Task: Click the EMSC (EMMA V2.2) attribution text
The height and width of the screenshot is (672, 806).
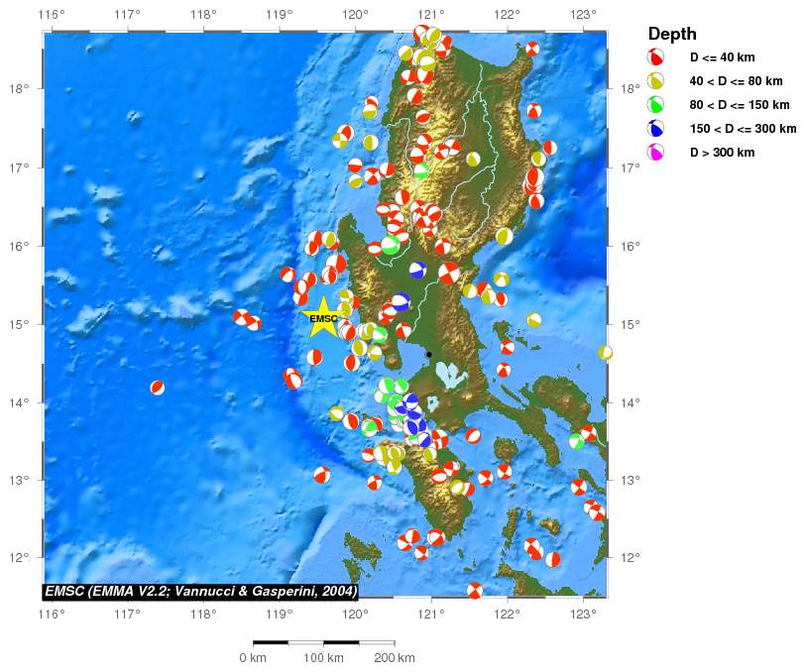Action: (x=200, y=591)
